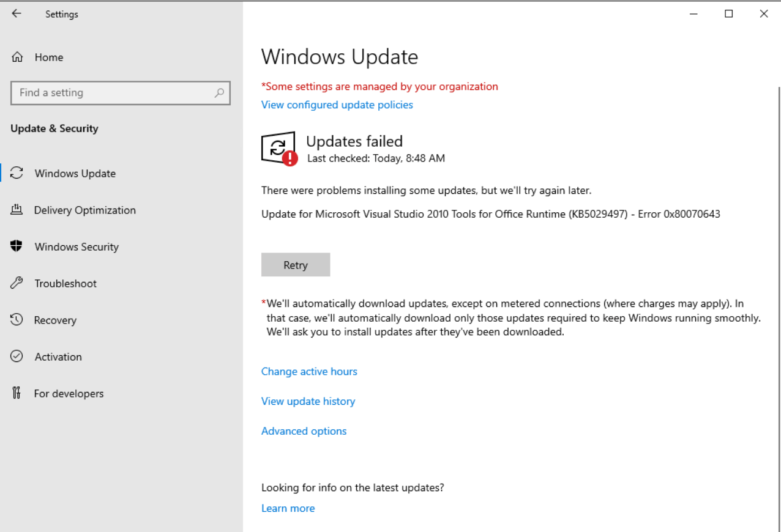Click the Retry button
The height and width of the screenshot is (532, 781).
(x=296, y=265)
